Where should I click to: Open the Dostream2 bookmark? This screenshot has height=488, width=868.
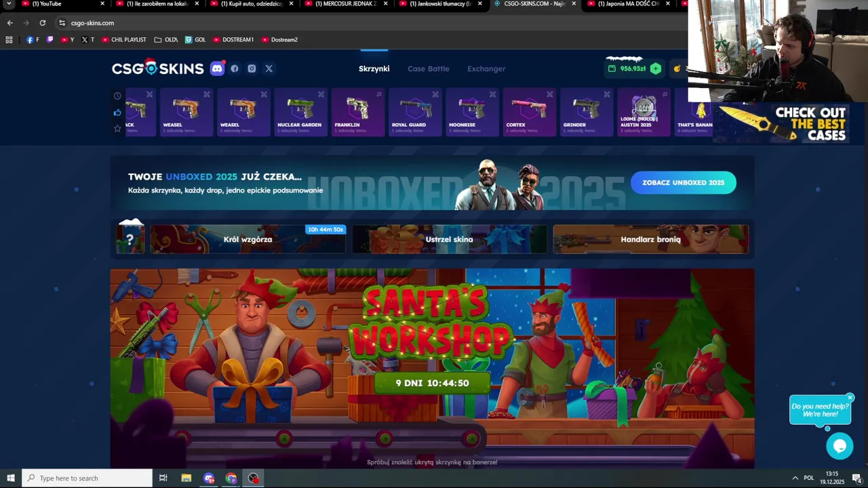pos(280,39)
